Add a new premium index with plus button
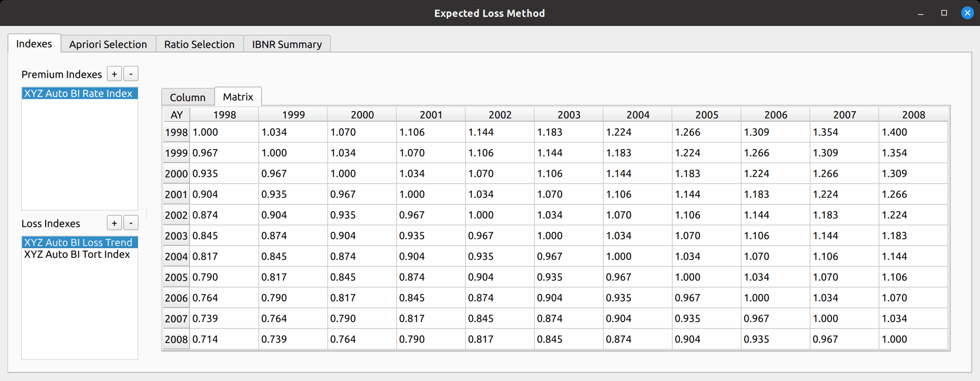Viewport: 980px width, 381px height. (x=114, y=74)
